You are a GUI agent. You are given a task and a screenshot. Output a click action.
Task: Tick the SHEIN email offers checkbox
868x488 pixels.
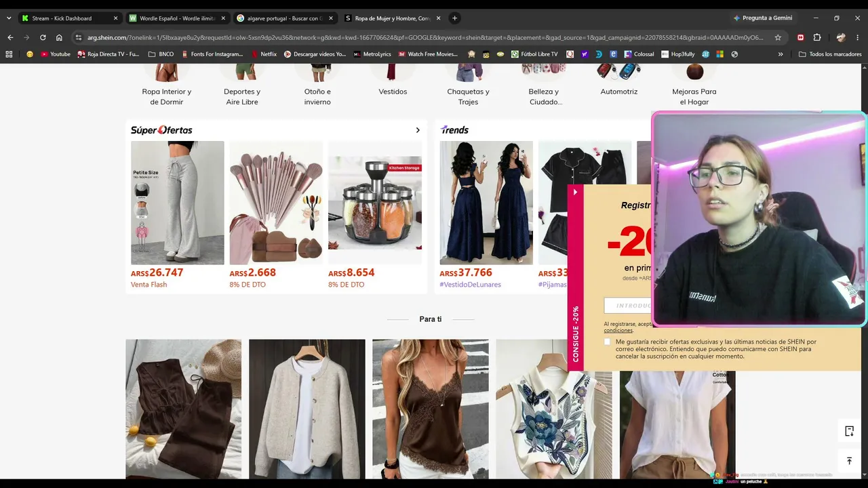(x=607, y=342)
